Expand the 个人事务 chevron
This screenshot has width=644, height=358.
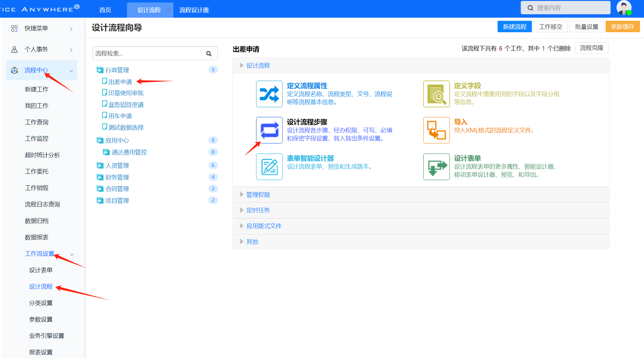pyautogui.click(x=72, y=50)
